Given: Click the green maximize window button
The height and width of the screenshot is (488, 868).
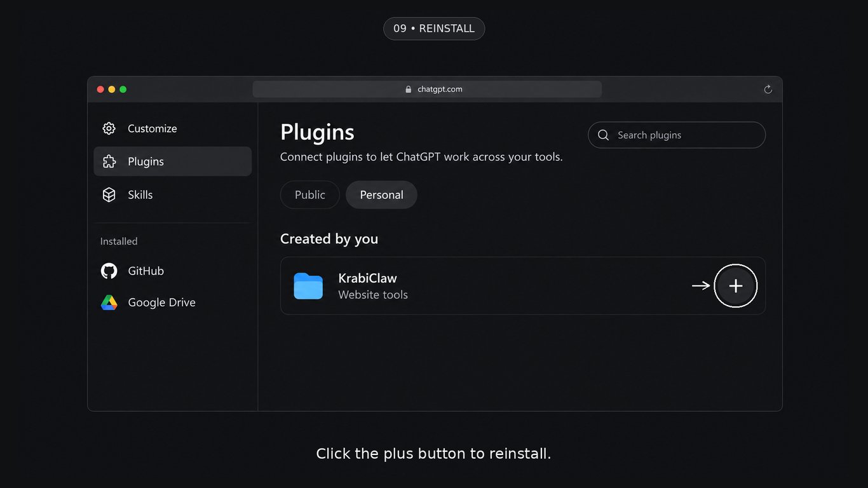Looking at the screenshot, I should click(x=123, y=90).
